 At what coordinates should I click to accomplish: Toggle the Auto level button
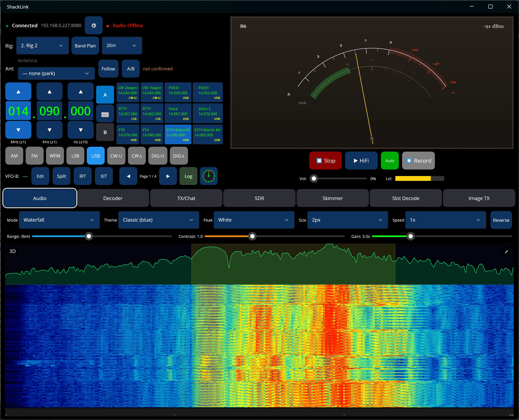click(x=390, y=161)
